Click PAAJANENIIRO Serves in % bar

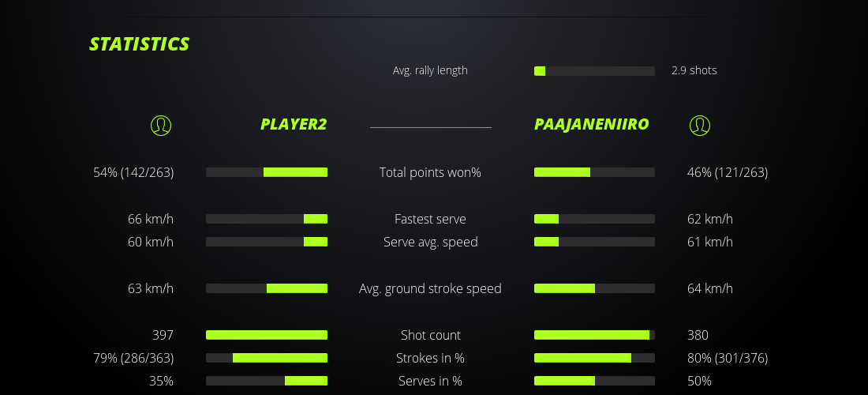coord(594,381)
